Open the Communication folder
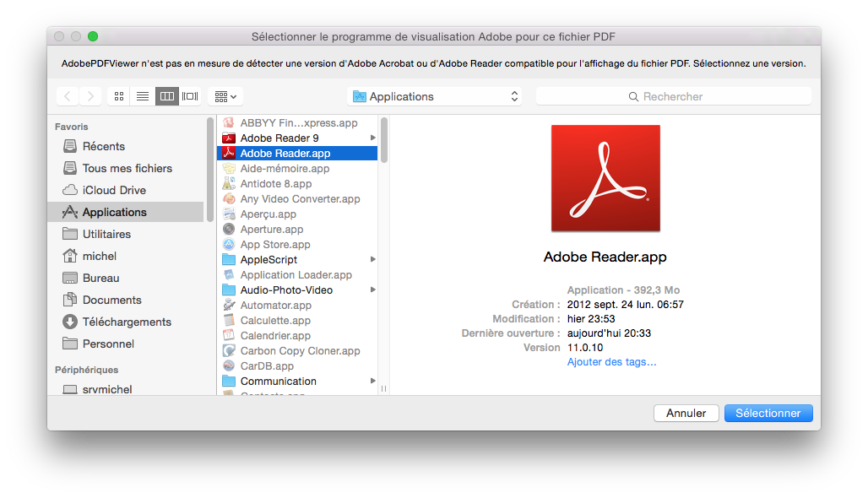The width and height of the screenshot is (868, 498). [297, 382]
